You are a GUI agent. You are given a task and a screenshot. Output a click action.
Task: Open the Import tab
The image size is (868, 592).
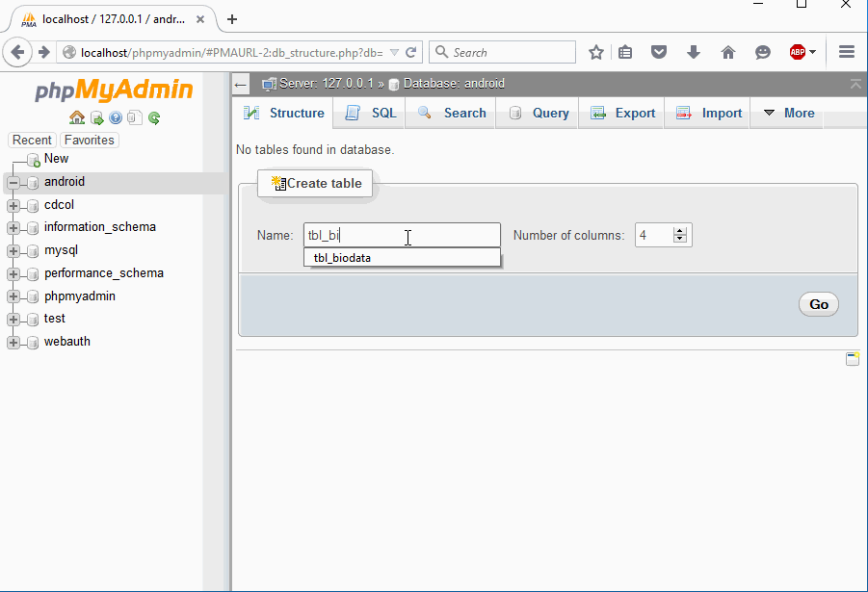click(x=708, y=113)
